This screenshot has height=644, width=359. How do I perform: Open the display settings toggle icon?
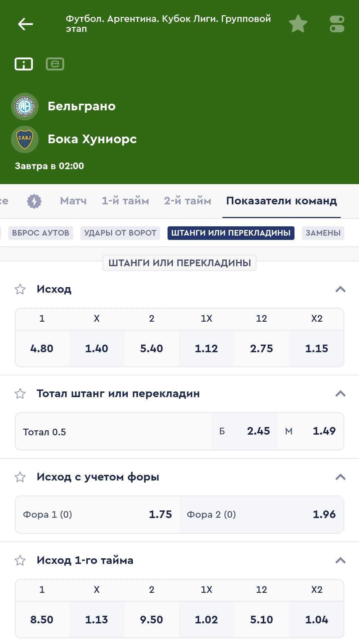coord(337,24)
